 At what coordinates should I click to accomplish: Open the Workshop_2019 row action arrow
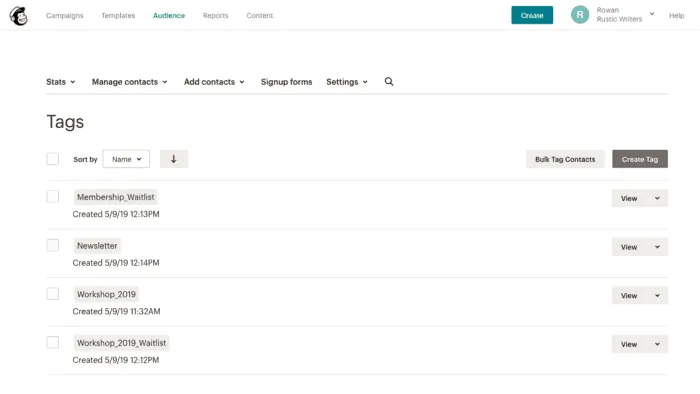pyautogui.click(x=657, y=295)
